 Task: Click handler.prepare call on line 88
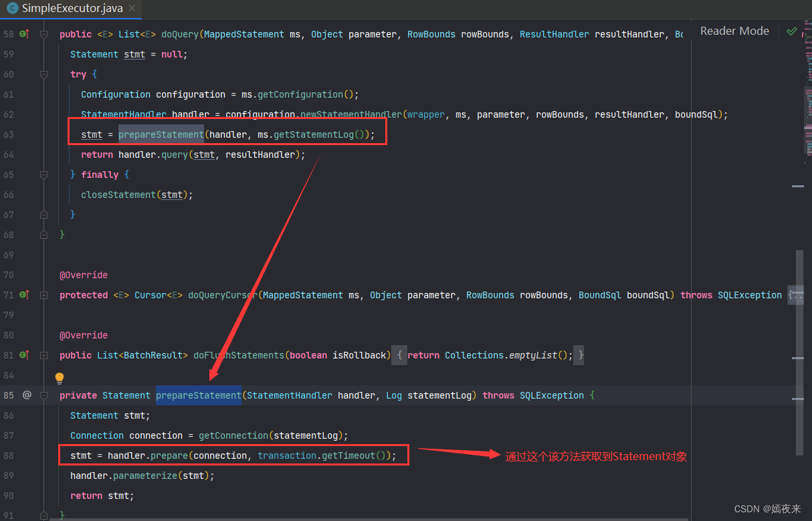point(148,455)
